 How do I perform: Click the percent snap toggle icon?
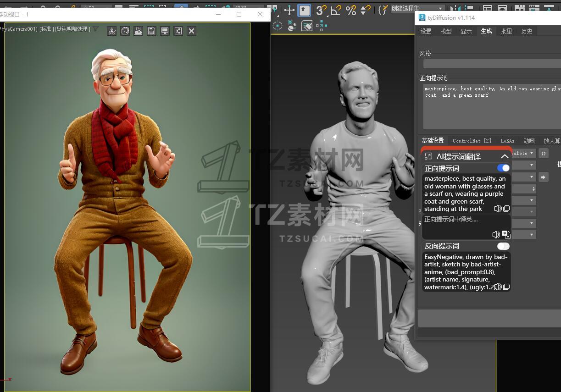(x=351, y=10)
